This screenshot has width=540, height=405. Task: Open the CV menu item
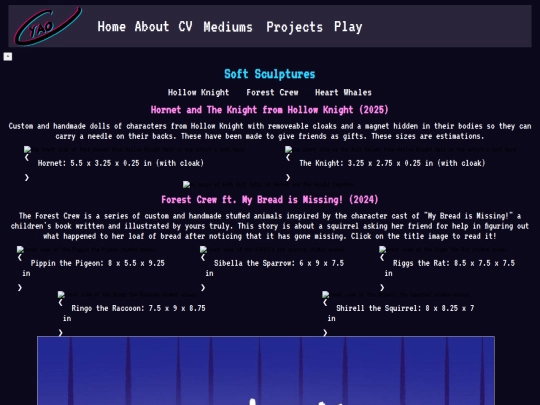coord(185,27)
